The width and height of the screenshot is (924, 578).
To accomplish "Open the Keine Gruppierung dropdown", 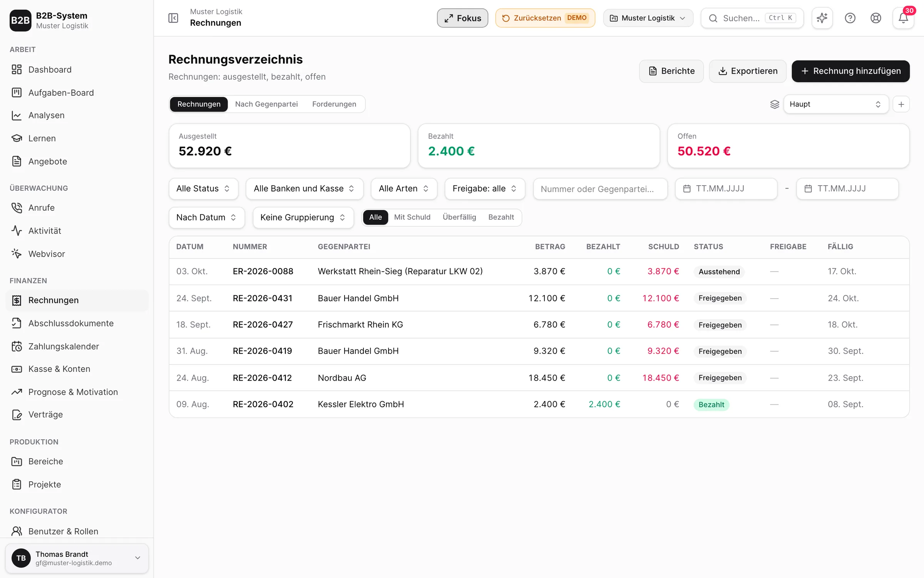I will (303, 218).
